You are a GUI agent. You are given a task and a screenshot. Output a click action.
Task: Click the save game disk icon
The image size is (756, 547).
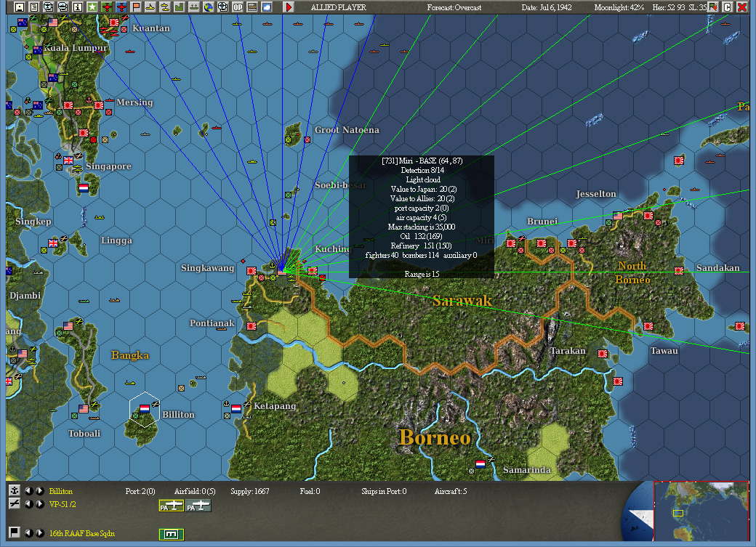tap(20, 7)
